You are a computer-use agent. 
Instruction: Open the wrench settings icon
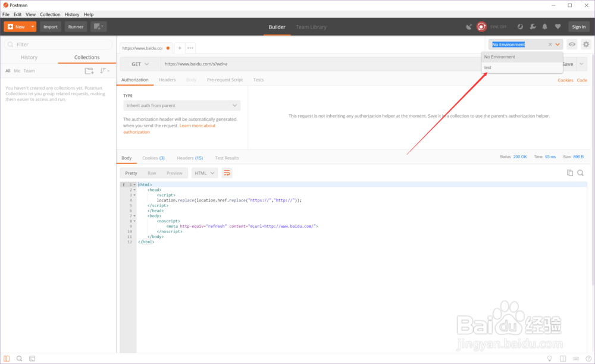(x=533, y=27)
